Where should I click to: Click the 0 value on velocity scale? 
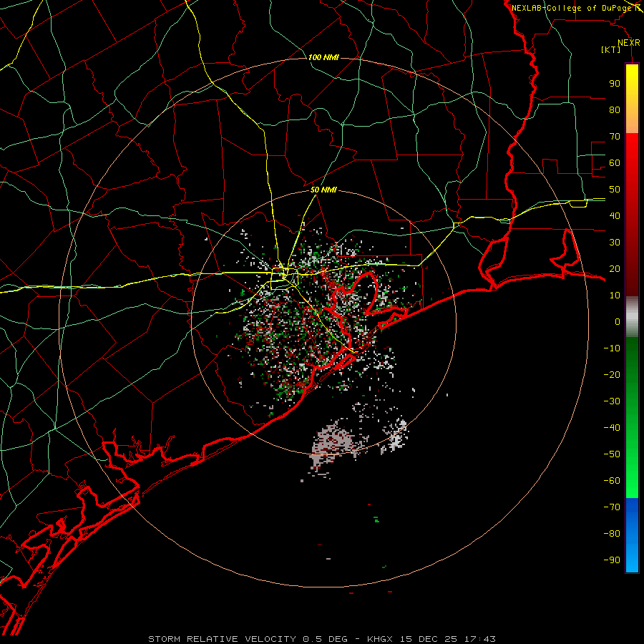click(618, 321)
